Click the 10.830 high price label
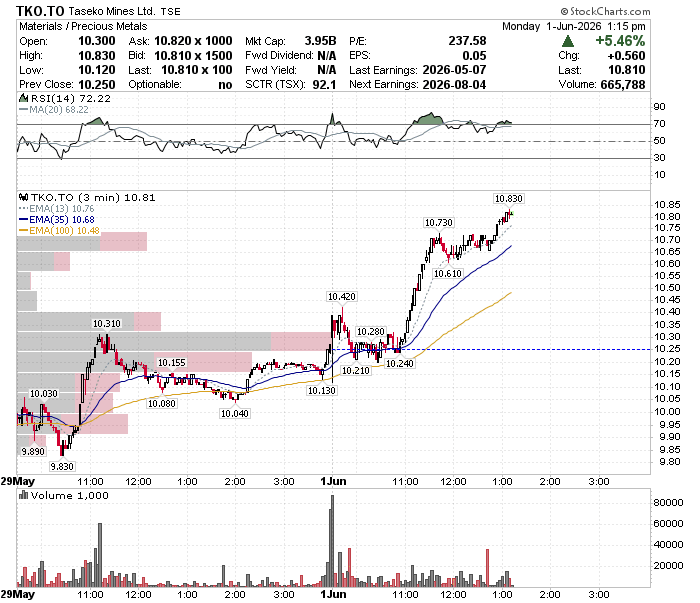 point(508,199)
